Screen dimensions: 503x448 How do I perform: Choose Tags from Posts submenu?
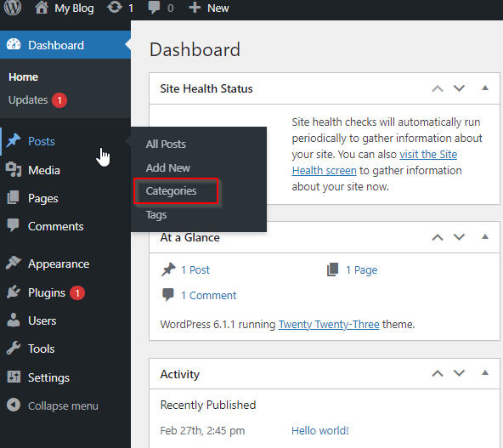[156, 215]
